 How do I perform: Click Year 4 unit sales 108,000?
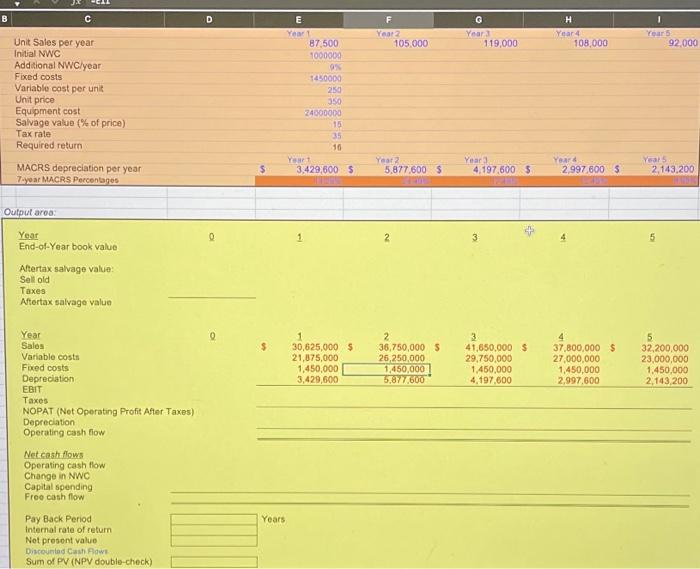tap(591, 43)
